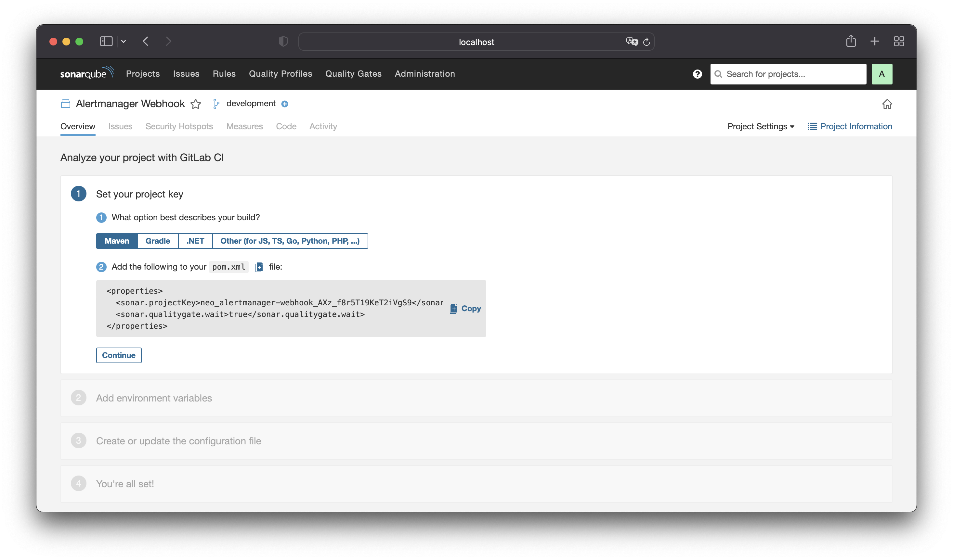Viewport: 953px width, 560px height.
Task: Click the sonar.projectKey line in the snippet
Action: pos(279,303)
